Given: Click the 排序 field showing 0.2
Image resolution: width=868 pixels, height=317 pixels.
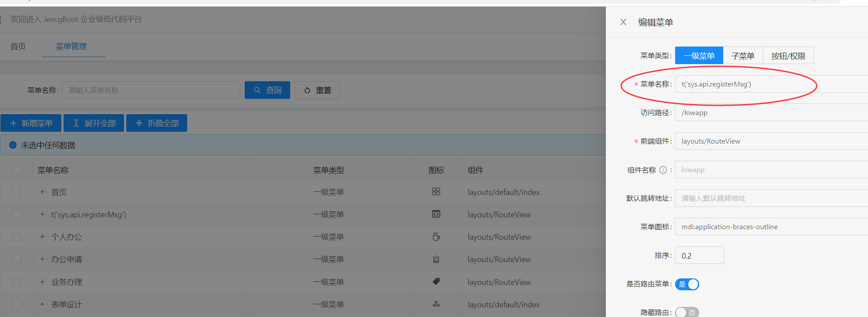Looking at the screenshot, I should click(x=700, y=255).
